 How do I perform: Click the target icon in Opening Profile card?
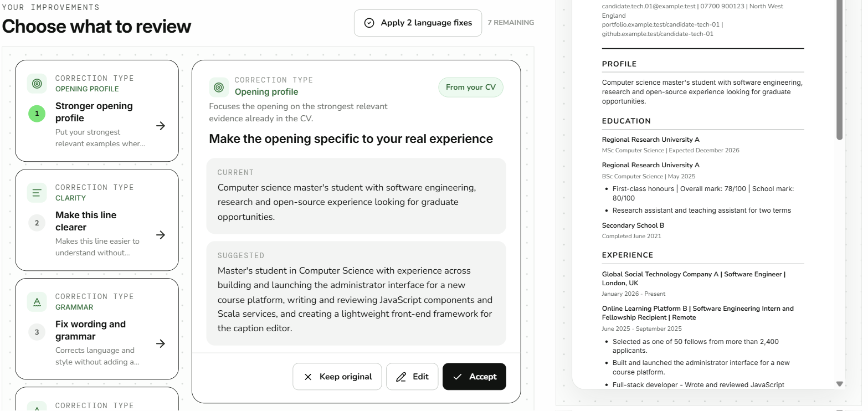click(x=37, y=84)
